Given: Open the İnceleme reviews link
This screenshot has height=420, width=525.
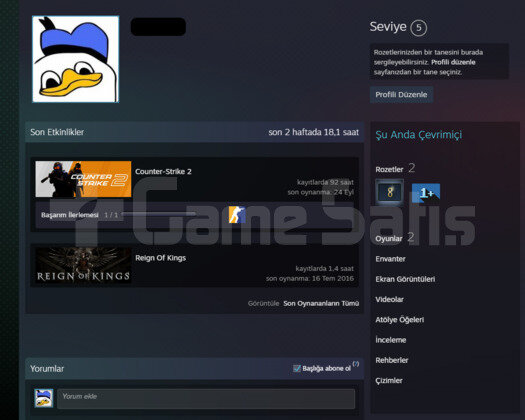Looking at the screenshot, I should 391,340.
